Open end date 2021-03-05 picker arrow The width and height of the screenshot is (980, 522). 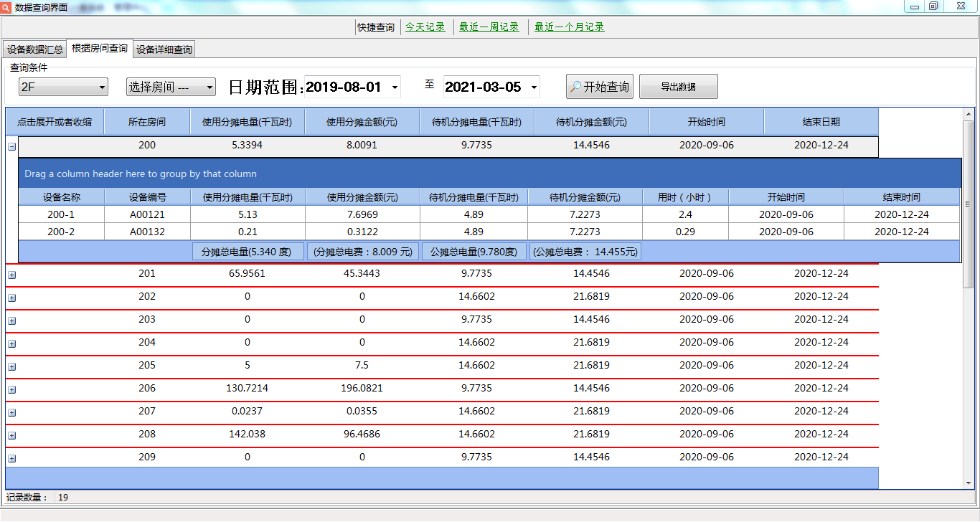534,87
